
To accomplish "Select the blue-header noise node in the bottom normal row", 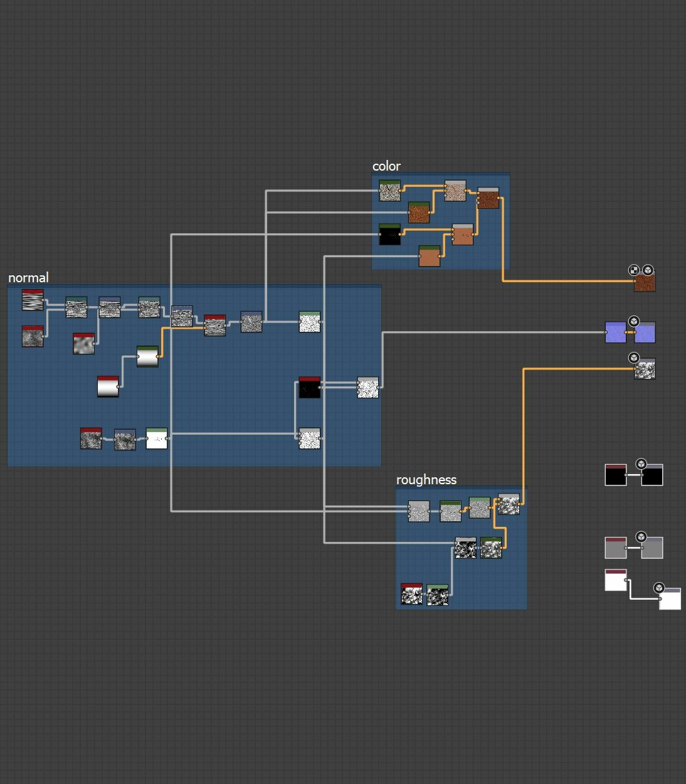I will (x=125, y=440).
